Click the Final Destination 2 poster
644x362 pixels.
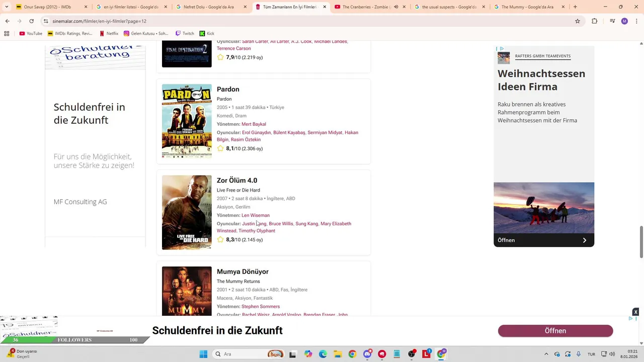pyautogui.click(x=187, y=54)
